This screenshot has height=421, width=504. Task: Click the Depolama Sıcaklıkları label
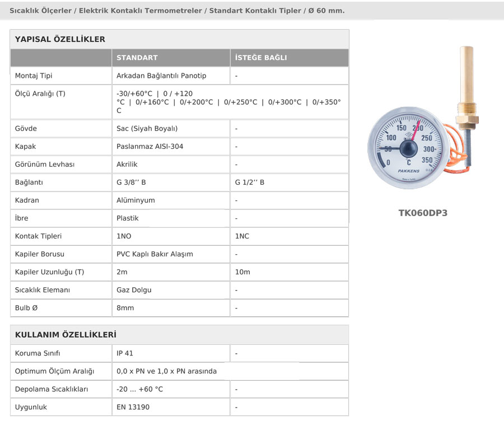point(52,389)
